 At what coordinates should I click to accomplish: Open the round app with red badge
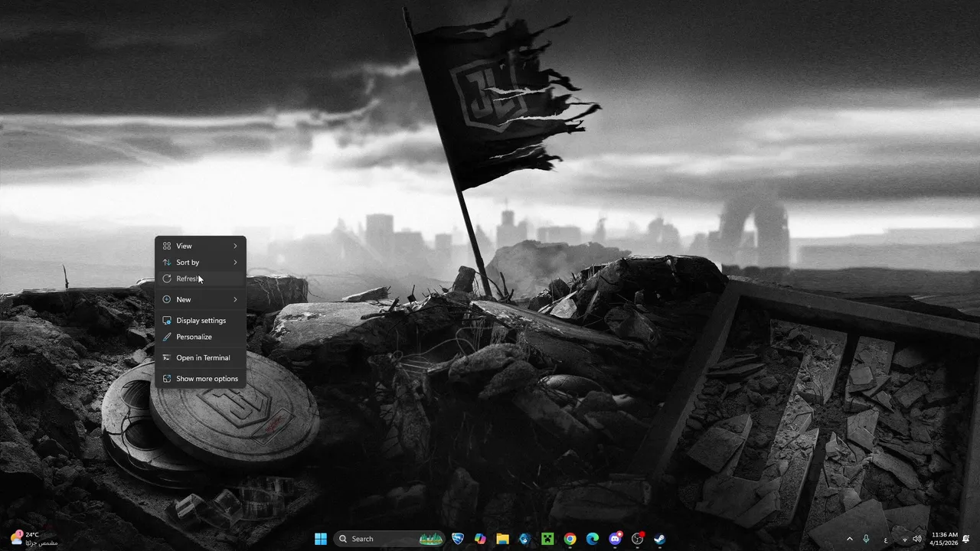click(x=637, y=539)
